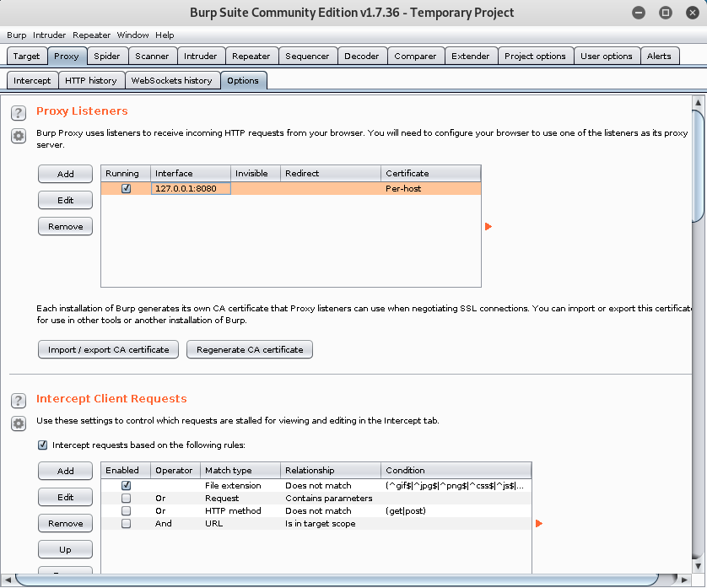Enable the HTTP method rule checkbox

(126, 511)
